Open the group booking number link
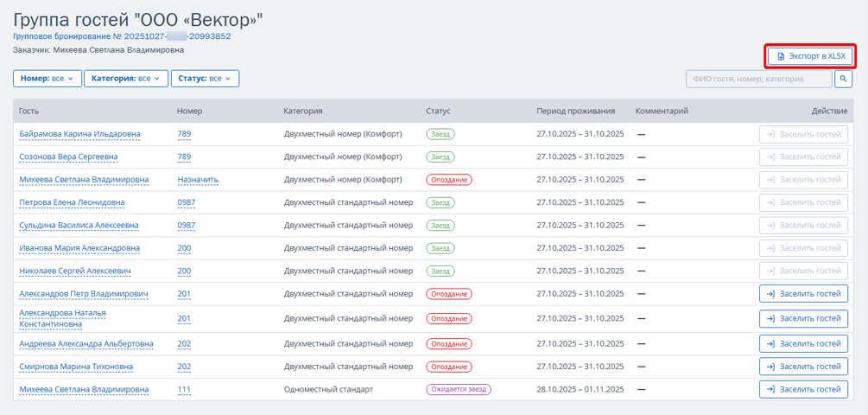The height and width of the screenshot is (415, 868). 122,36
